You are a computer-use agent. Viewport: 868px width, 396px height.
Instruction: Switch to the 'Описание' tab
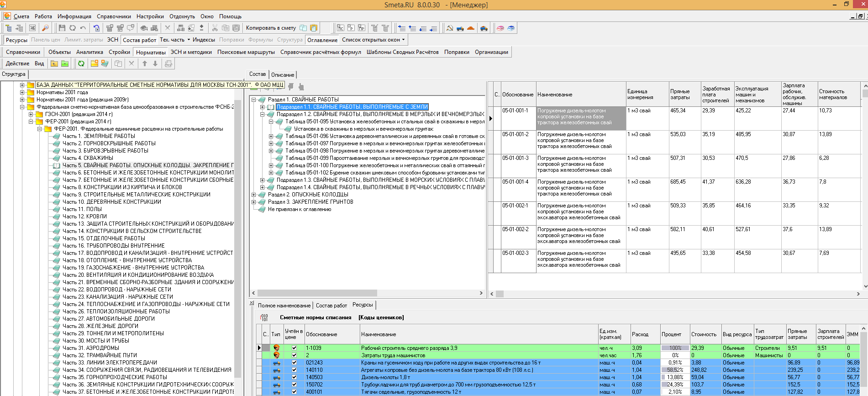click(283, 75)
